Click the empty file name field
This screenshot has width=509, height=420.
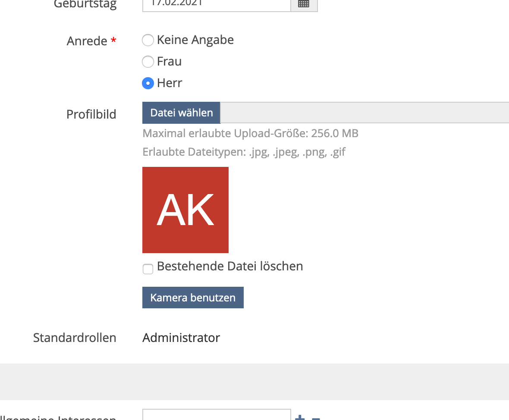click(x=364, y=113)
